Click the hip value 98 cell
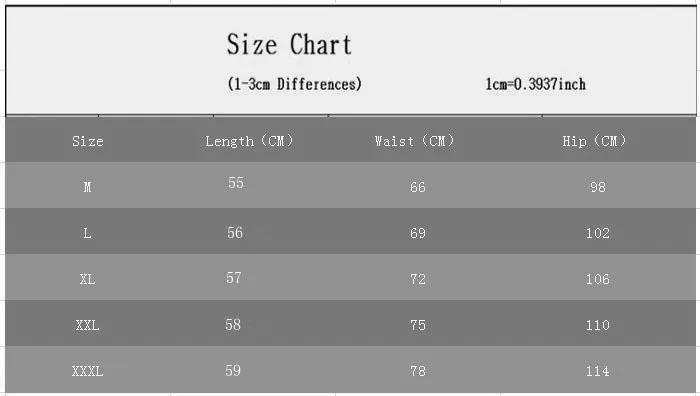The image size is (700, 396). pyautogui.click(x=598, y=187)
